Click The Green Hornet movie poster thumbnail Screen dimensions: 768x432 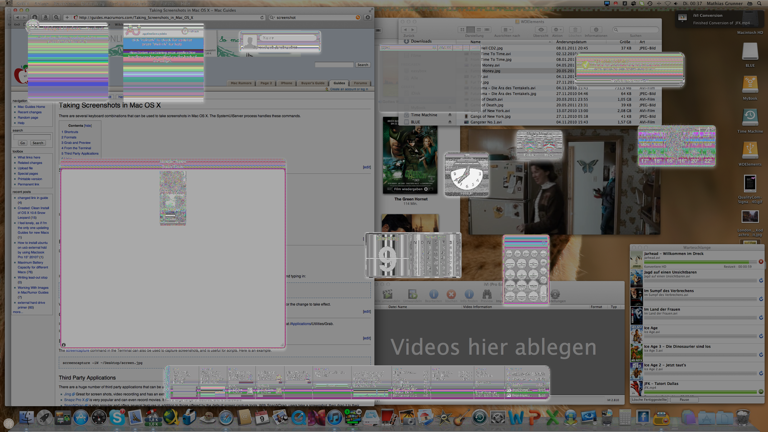pos(410,155)
